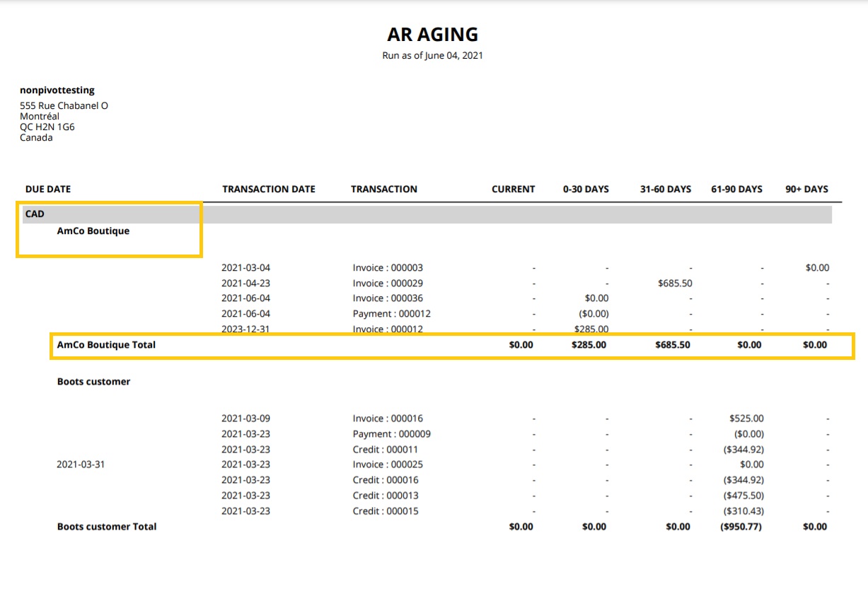Select transaction date 2021-03-09
Image resolution: width=868 pixels, height=601 pixels.
pyautogui.click(x=246, y=418)
